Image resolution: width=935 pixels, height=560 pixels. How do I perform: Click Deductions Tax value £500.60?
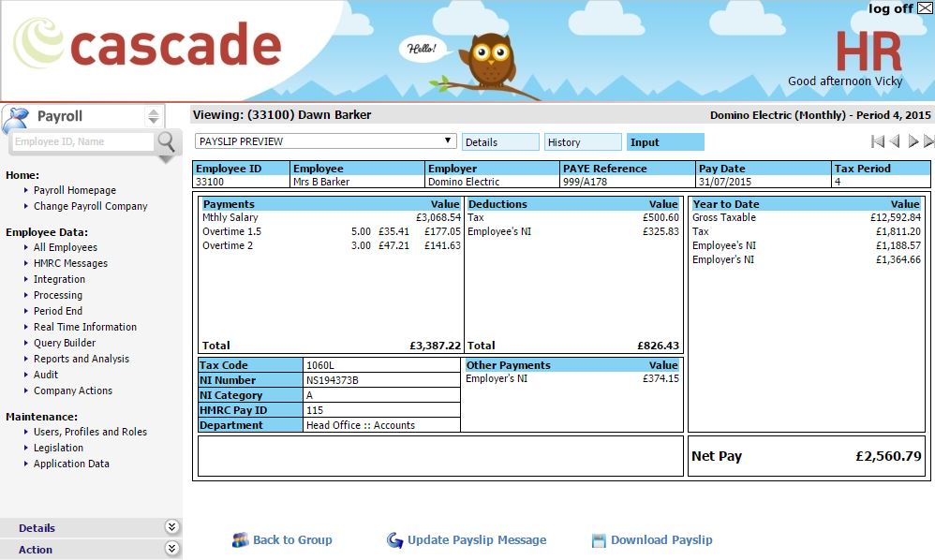coord(660,217)
